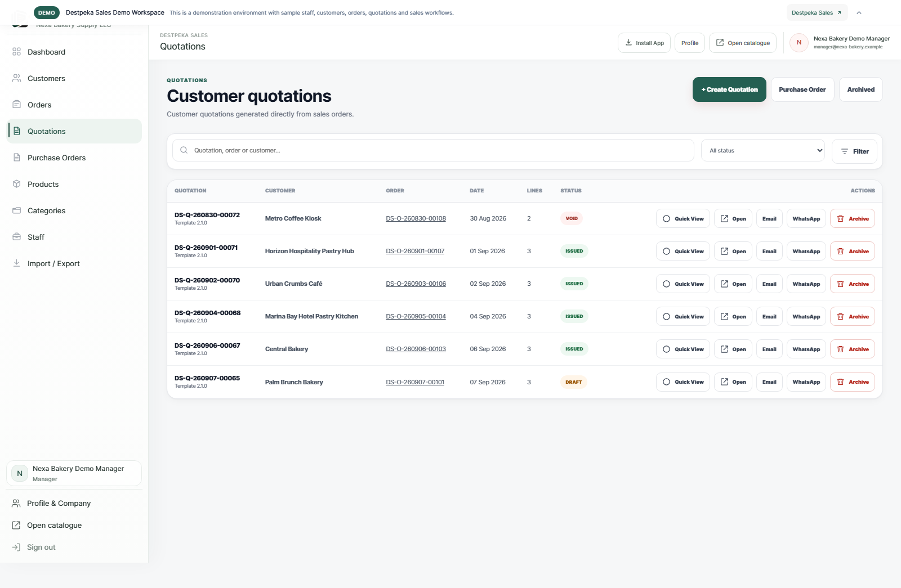Open order link DS-O-260903-00106
The width and height of the screenshot is (901, 588).
[x=416, y=284]
